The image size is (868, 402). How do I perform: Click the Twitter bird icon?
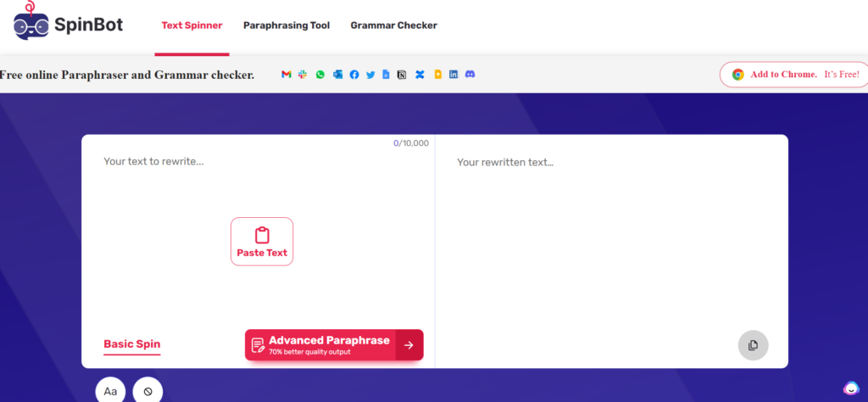(x=370, y=75)
